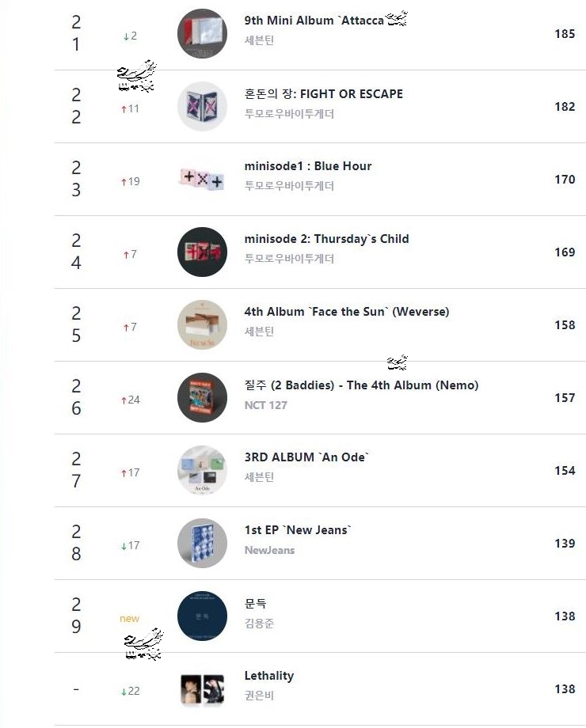Click 세븐틴 under Face the Sun album
The image size is (586, 728).
pyautogui.click(x=260, y=332)
